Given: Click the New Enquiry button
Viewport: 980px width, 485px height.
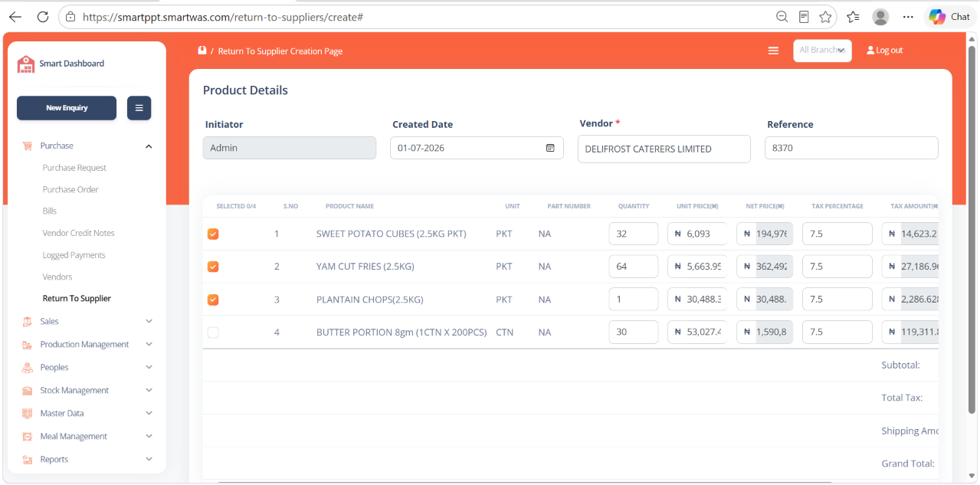Looking at the screenshot, I should pyautogui.click(x=67, y=108).
